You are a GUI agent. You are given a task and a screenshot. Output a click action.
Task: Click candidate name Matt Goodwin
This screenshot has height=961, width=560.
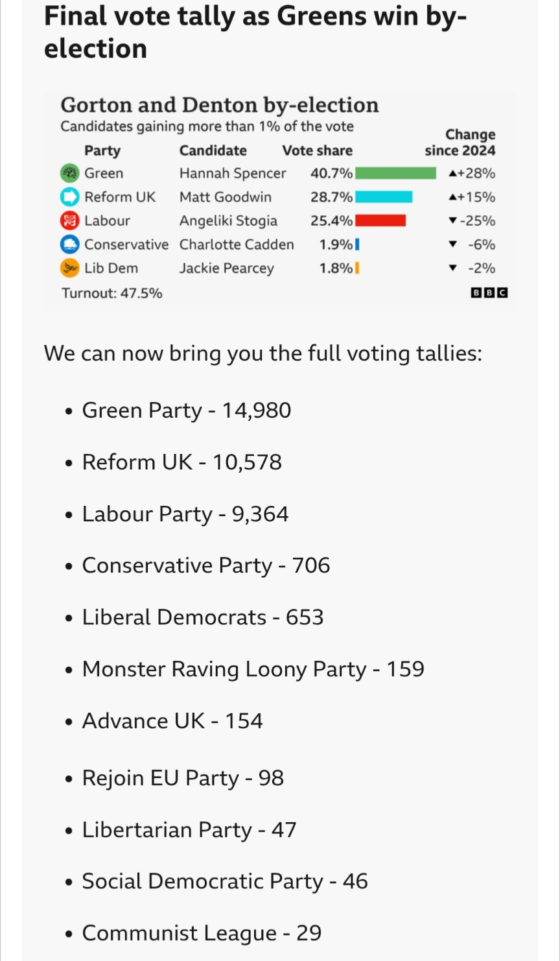click(226, 197)
